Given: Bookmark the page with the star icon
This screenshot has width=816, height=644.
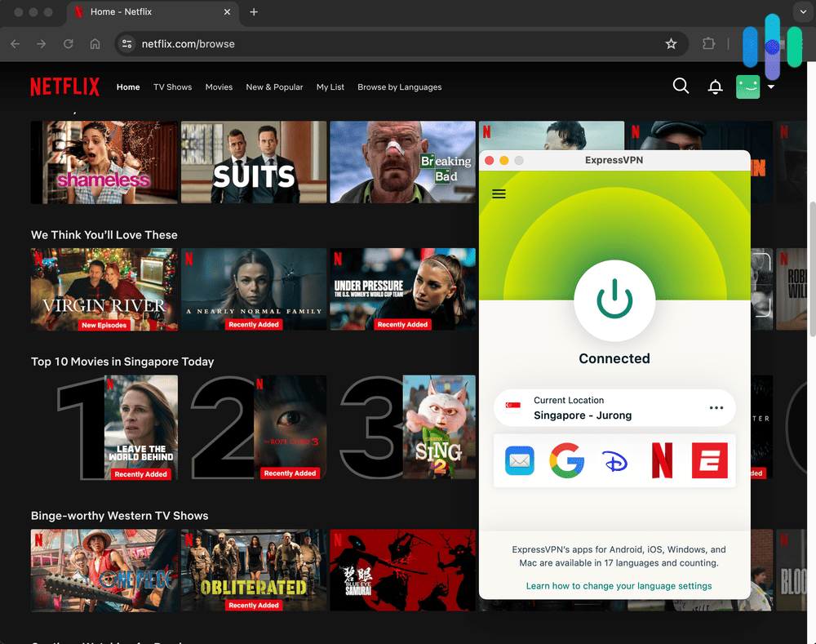Looking at the screenshot, I should (671, 45).
